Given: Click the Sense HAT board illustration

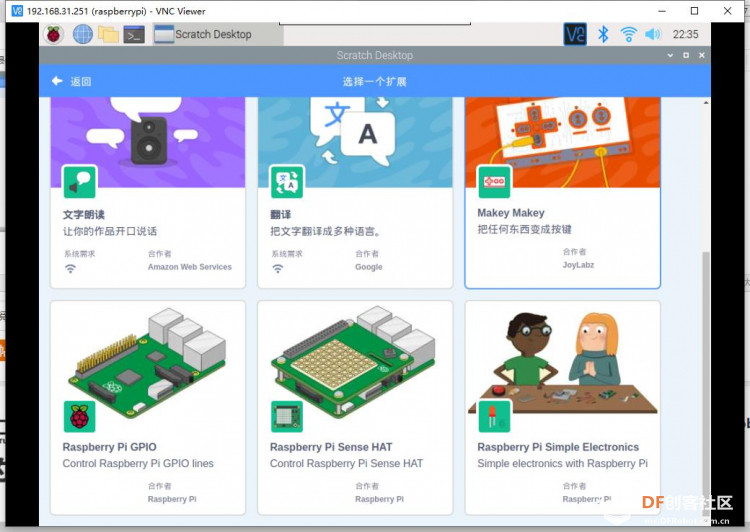Looking at the screenshot, I should pyautogui.click(x=354, y=361).
